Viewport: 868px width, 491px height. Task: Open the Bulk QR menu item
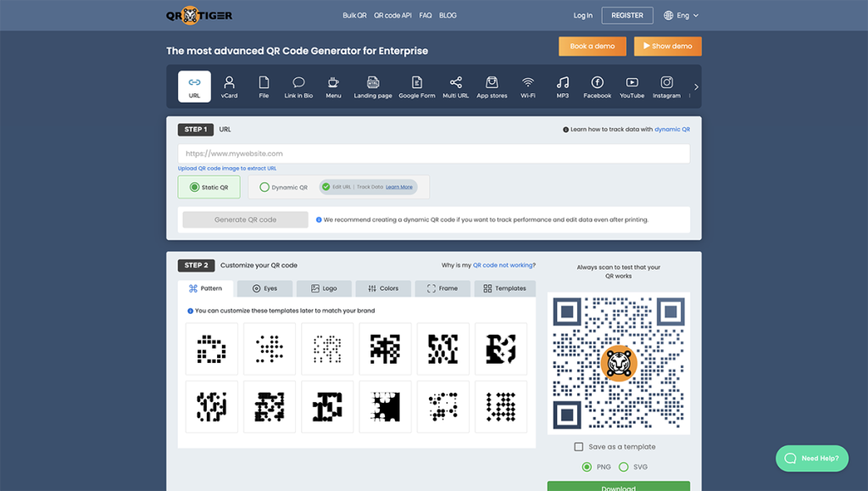point(354,14)
